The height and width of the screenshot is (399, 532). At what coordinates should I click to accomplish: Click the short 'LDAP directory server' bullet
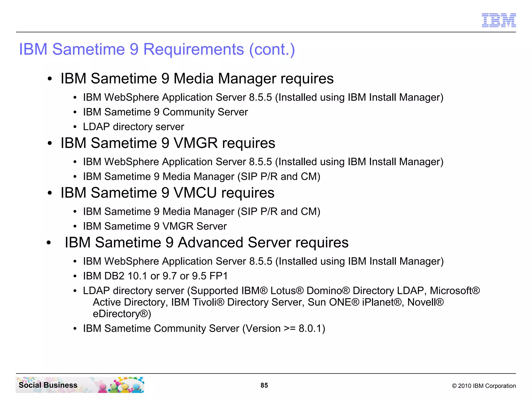(134, 127)
